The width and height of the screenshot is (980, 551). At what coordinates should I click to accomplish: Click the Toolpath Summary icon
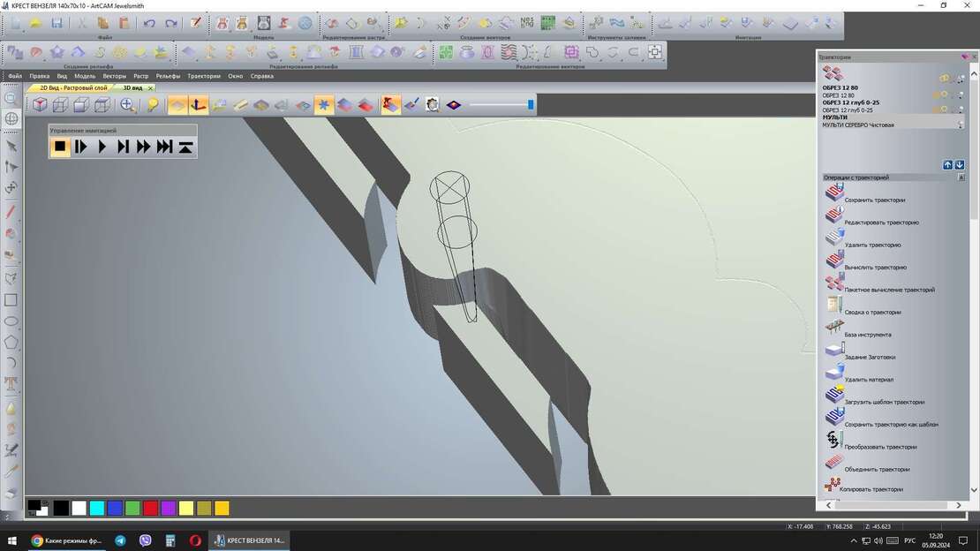click(x=834, y=306)
